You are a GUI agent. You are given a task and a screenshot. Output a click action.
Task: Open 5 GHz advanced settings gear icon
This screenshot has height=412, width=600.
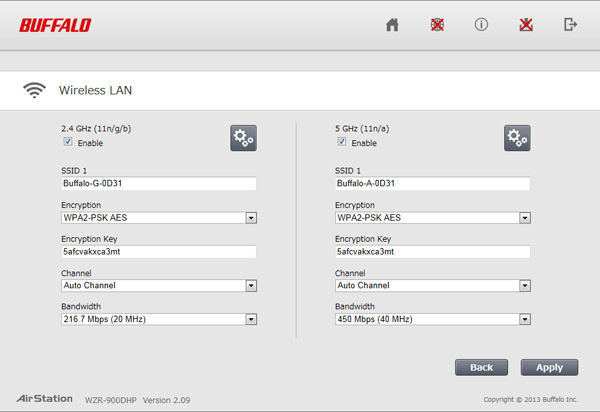(x=517, y=138)
